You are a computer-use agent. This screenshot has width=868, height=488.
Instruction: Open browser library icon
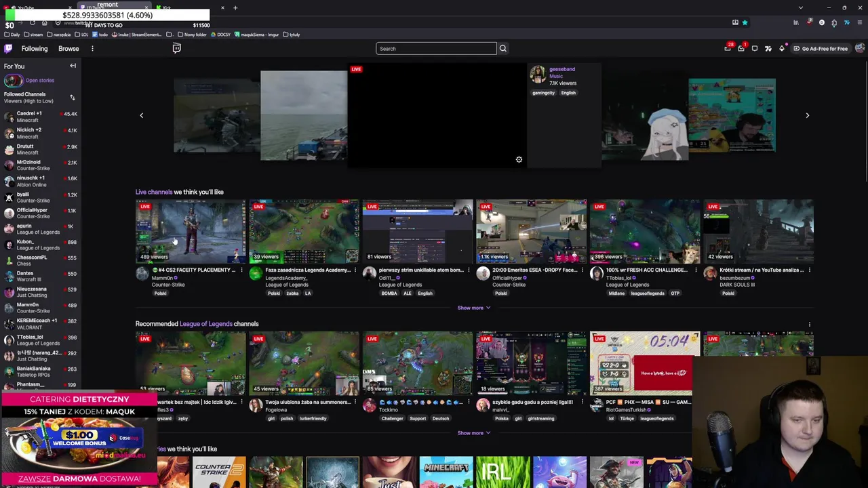(x=796, y=23)
